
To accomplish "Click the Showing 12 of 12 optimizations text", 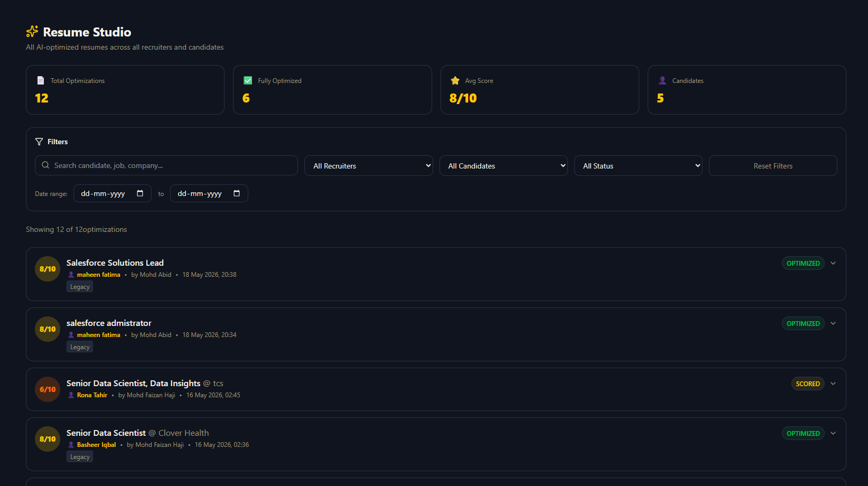I will coord(77,229).
